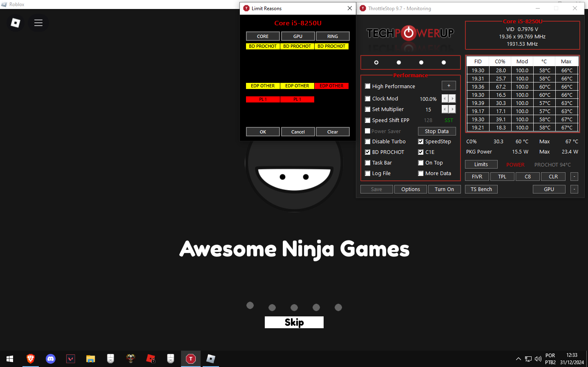Open the Roblox logo home icon
This screenshot has width=588, height=367.
16,23
